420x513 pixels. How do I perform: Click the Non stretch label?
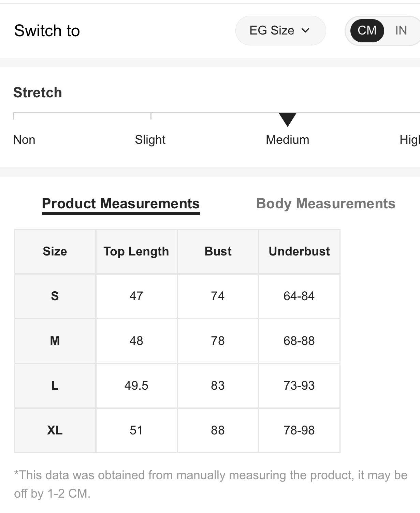[x=24, y=140]
